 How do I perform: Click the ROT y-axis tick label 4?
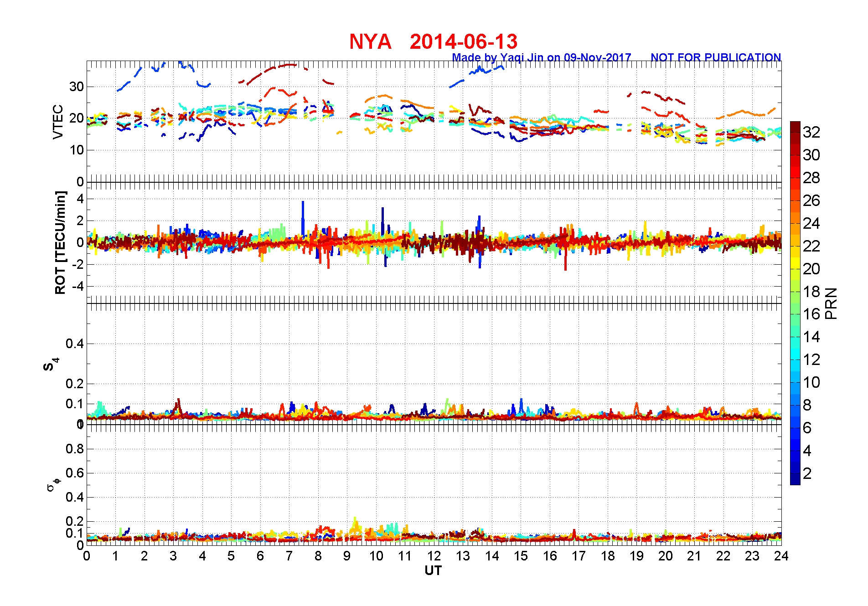click(80, 199)
